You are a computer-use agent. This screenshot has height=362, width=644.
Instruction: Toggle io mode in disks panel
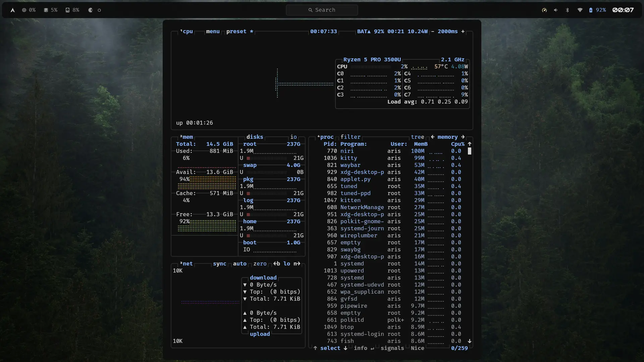pyautogui.click(x=293, y=137)
